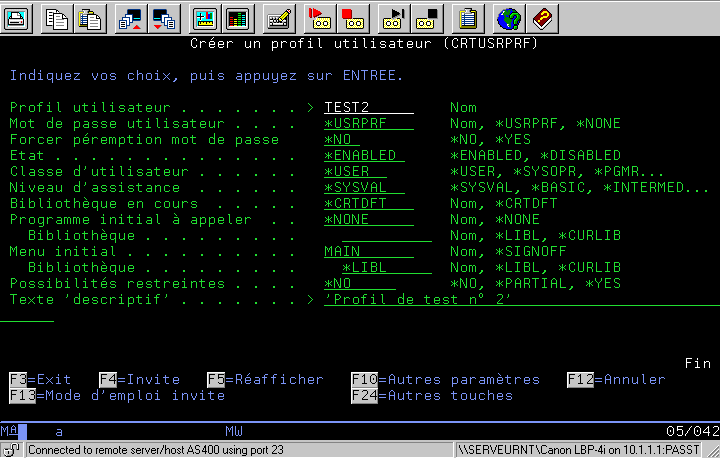720x458 pixels.
Task: Click F10=Autres paramètres
Action: point(445,379)
